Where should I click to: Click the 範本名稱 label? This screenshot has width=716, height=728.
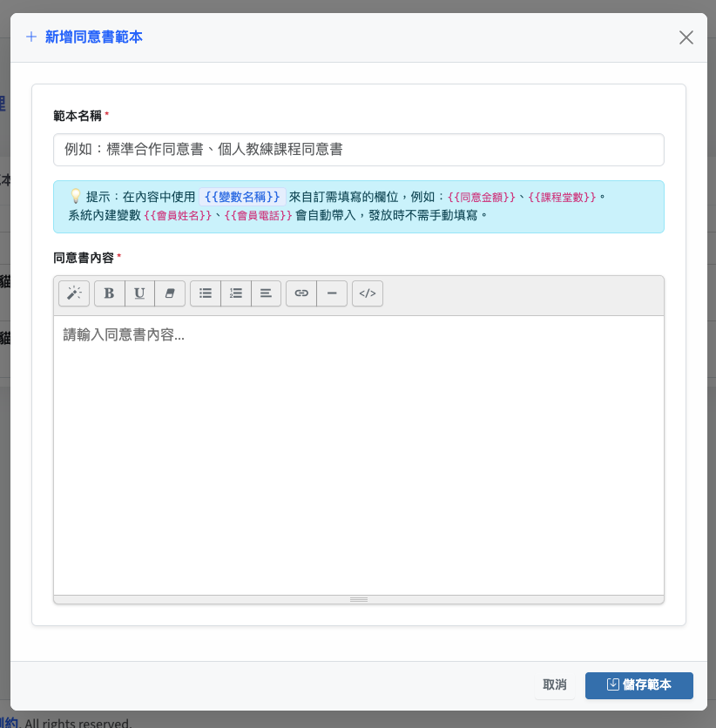78,116
